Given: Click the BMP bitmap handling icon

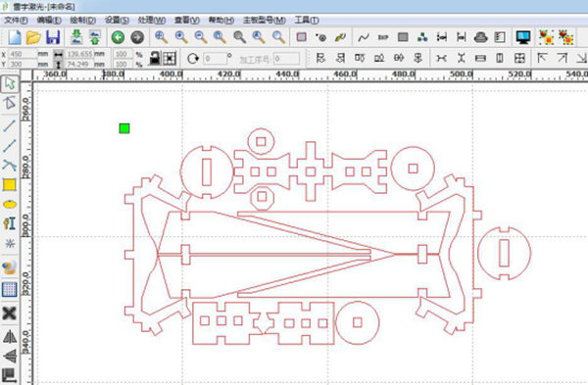Looking at the screenshot, I should tap(383, 37).
